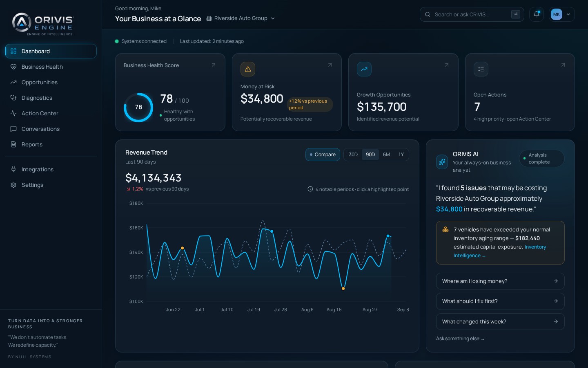
Task: Click the '$135,700' growth value
Action: point(382,107)
